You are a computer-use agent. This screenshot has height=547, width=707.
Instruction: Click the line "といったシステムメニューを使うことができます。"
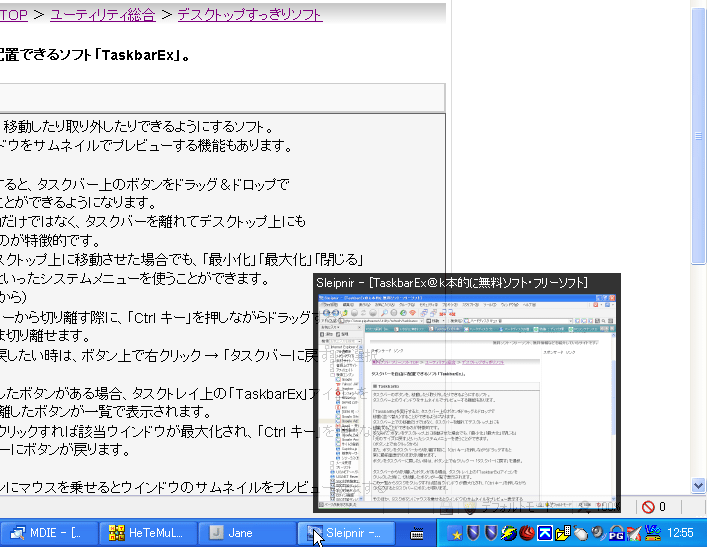134,279
